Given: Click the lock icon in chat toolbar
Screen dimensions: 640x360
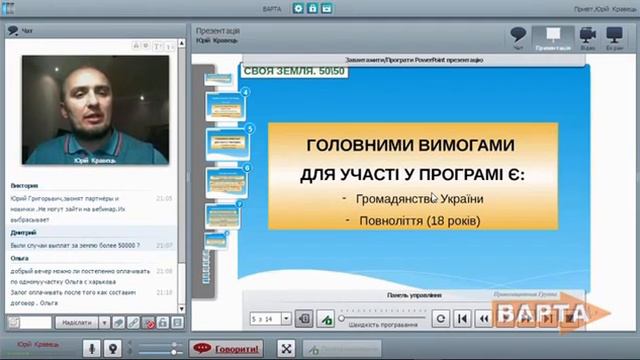Looking at the screenshot, I should 162,323.
